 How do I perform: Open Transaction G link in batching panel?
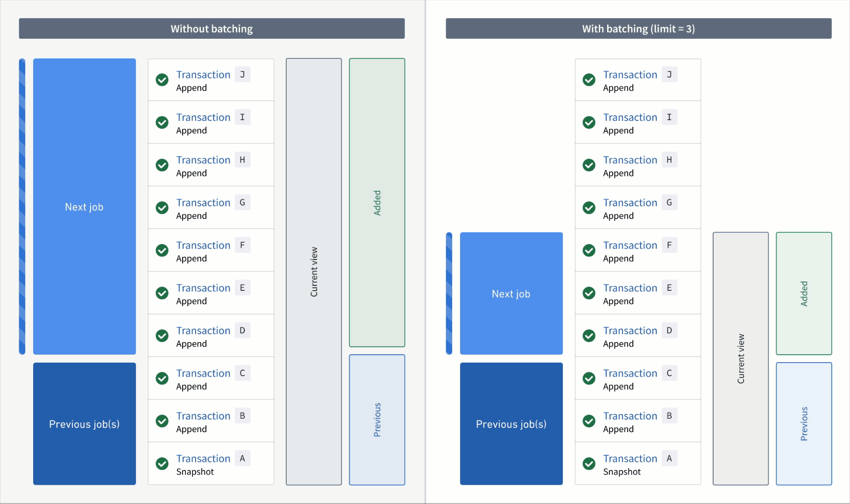click(630, 203)
